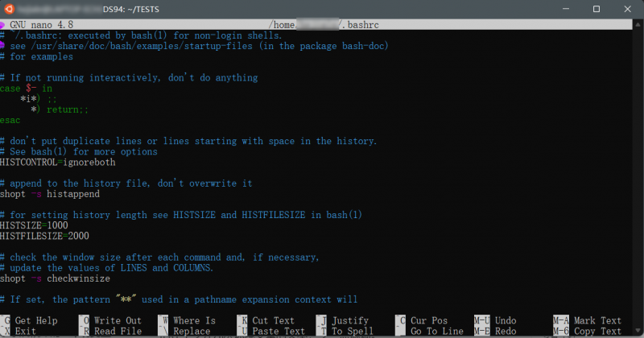Place cursor on HISTCONTROL=ignoreboth line

(58, 162)
